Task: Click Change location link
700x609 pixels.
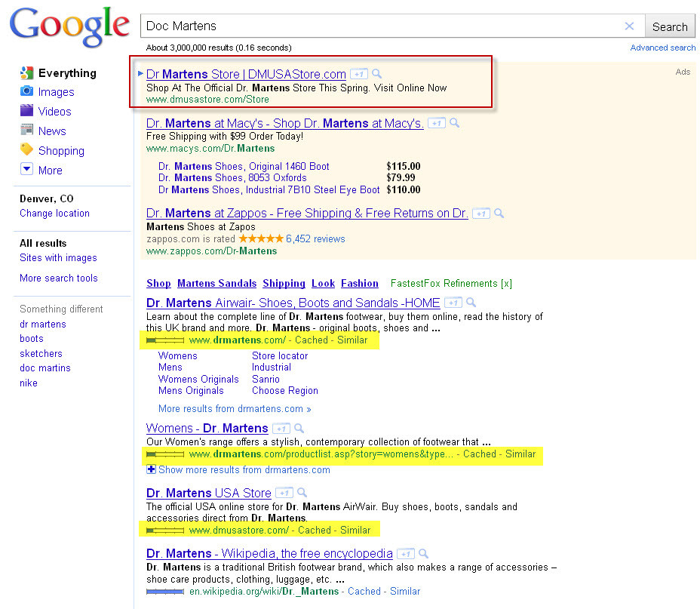Action: click(x=54, y=214)
